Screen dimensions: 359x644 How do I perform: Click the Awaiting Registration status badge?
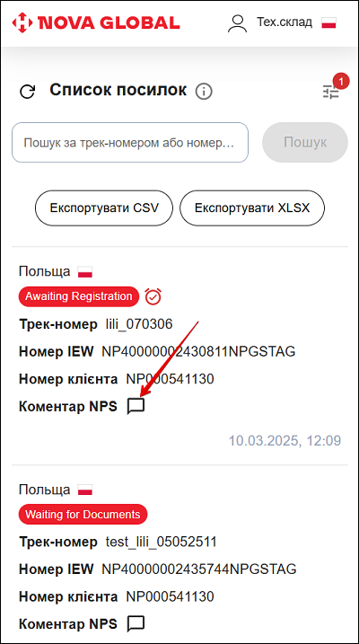point(79,296)
